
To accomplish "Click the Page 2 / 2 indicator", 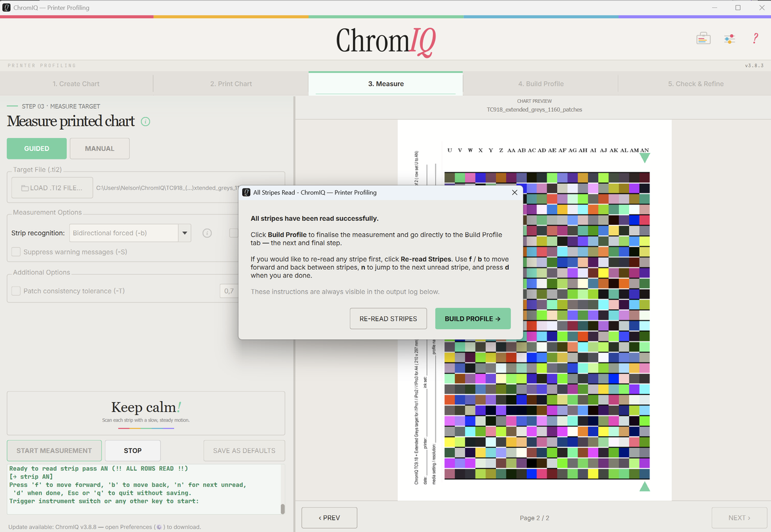I will click(x=535, y=518).
